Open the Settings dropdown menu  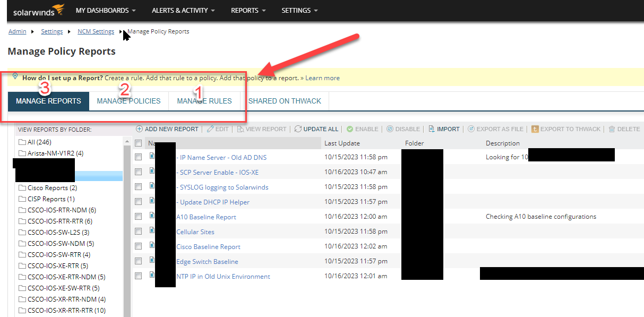tap(299, 10)
